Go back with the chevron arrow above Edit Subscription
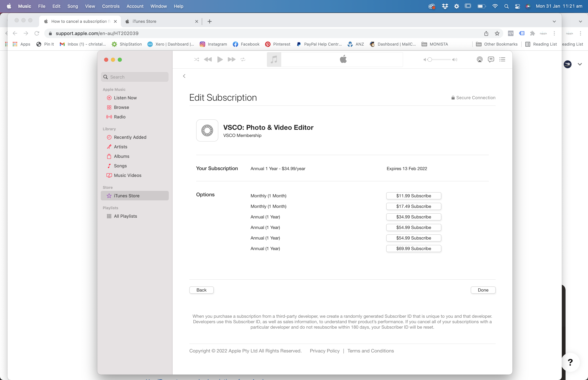 pos(184,76)
